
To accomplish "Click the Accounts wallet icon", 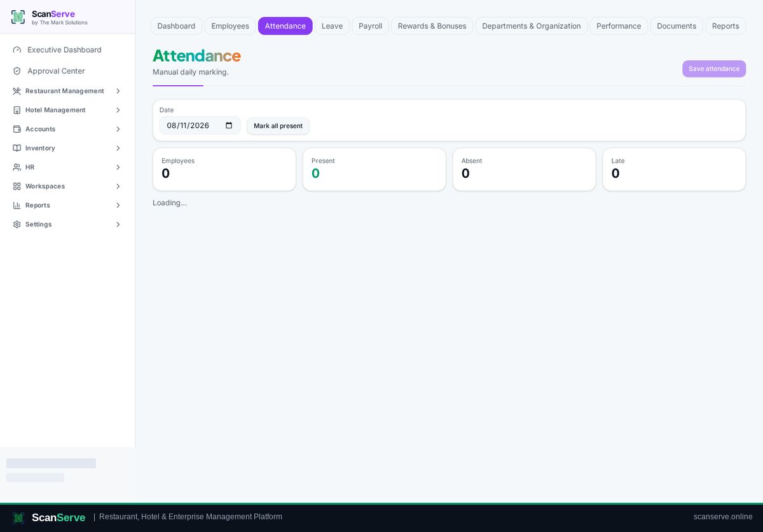I will pos(17,129).
